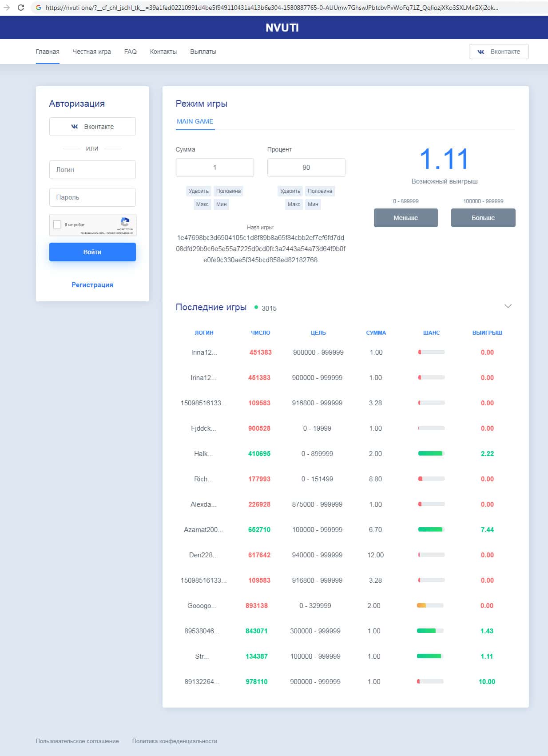Click the blue Войти button
The height and width of the screenshot is (756, 548).
pos(92,252)
